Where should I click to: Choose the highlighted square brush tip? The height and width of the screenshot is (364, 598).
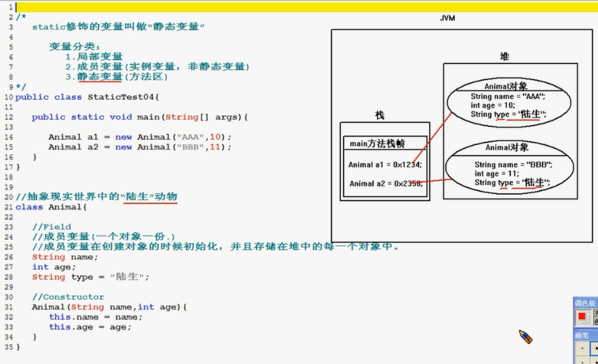(x=594, y=348)
